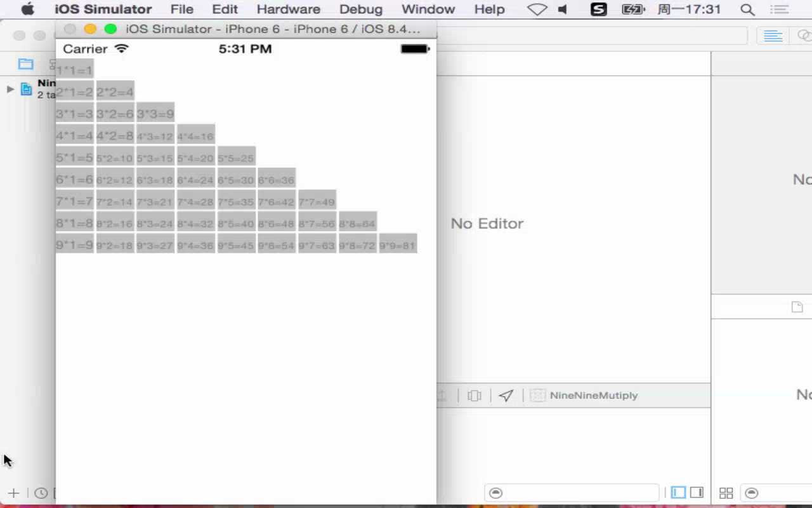Open the Window menu
This screenshot has height=508, width=812.
click(428, 9)
